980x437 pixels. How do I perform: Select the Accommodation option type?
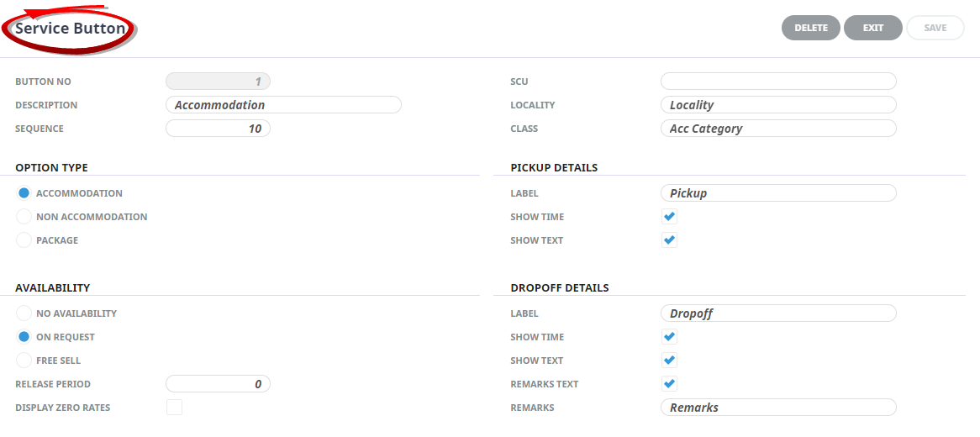[24, 193]
